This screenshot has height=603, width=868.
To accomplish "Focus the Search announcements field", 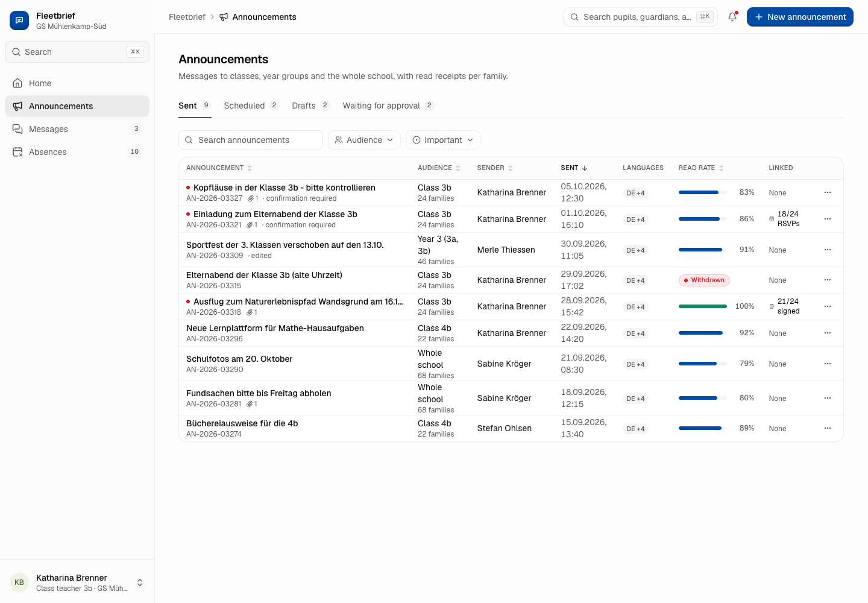I will pyautogui.click(x=251, y=140).
